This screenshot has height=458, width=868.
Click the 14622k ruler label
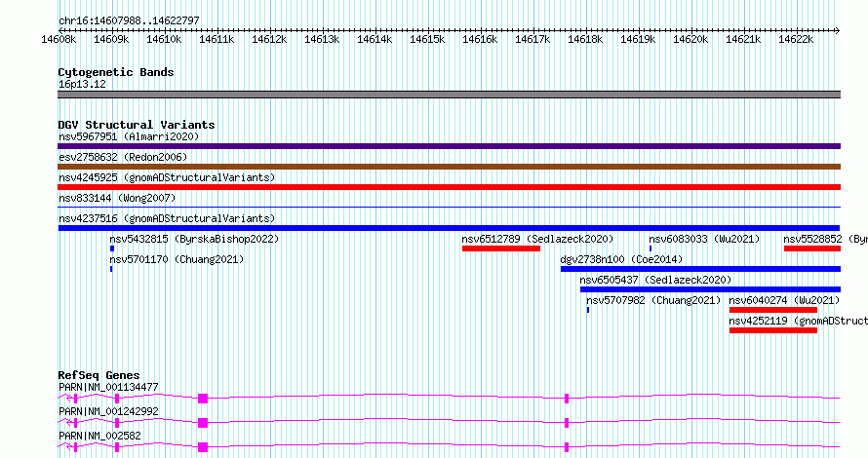(796, 39)
